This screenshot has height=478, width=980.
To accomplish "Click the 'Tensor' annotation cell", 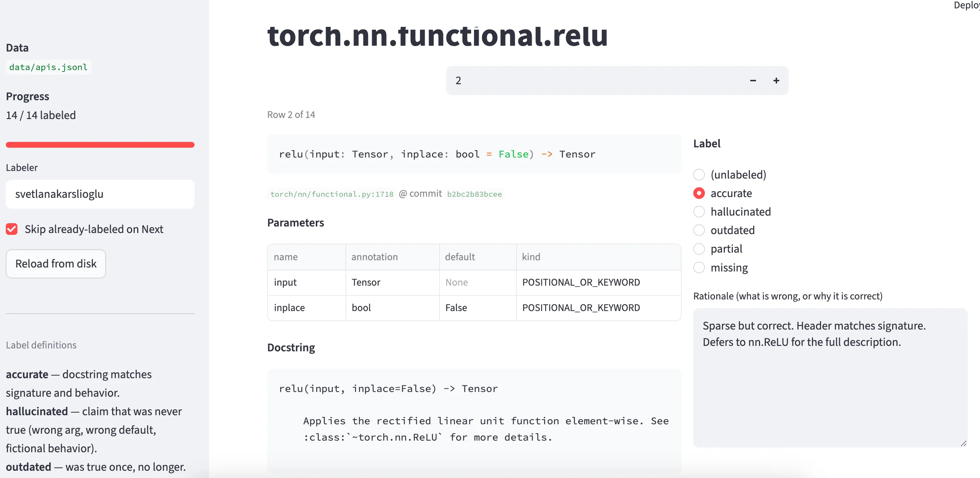I will pos(393,282).
